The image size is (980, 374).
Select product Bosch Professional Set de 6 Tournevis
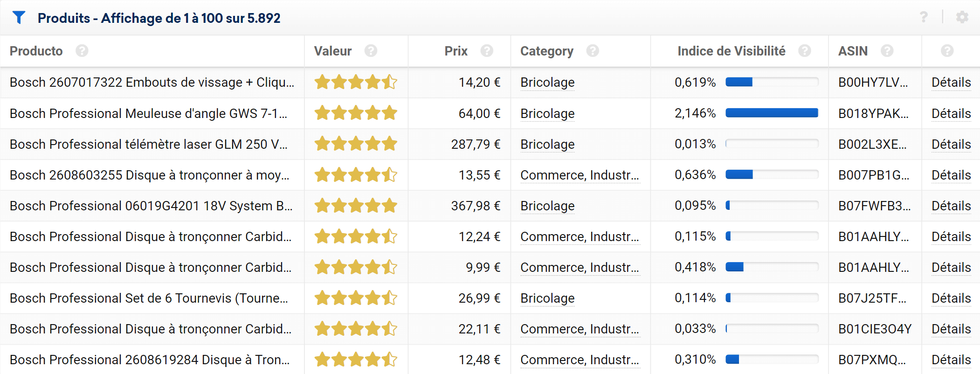click(x=149, y=298)
